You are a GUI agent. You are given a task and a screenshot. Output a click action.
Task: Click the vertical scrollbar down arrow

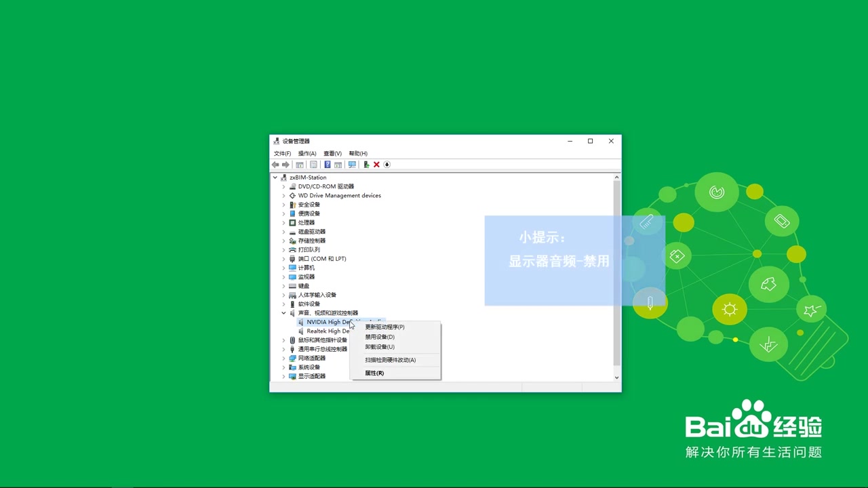click(x=616, y=377)
